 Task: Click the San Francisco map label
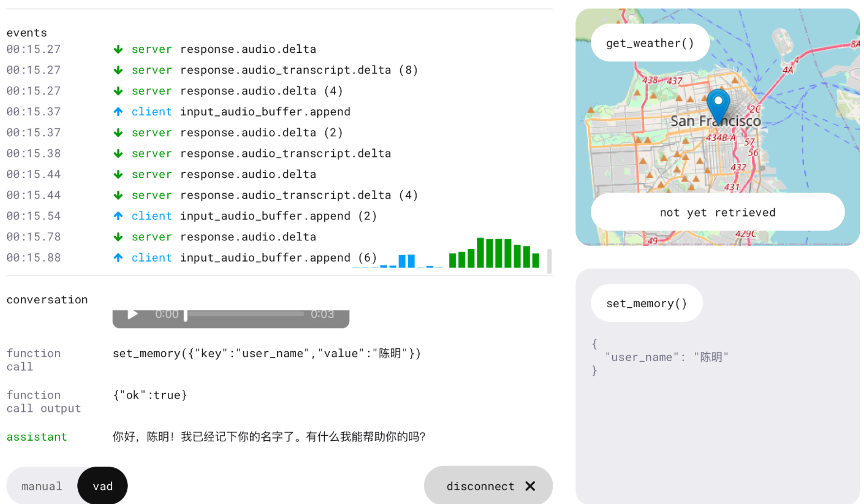[x=715, y=121]
